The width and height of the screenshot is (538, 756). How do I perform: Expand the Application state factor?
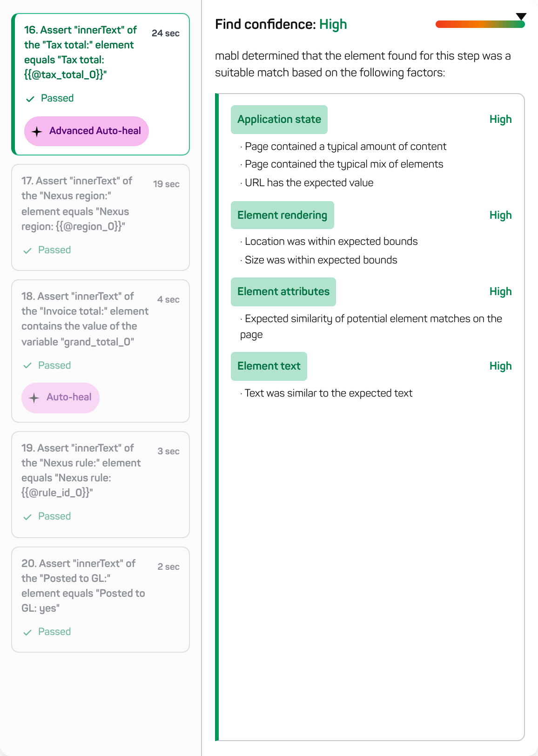279,120
